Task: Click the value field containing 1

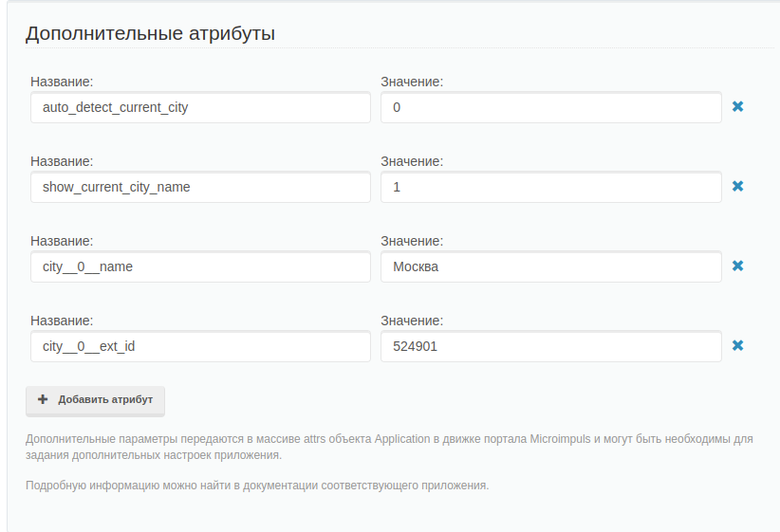Action: 551,187
